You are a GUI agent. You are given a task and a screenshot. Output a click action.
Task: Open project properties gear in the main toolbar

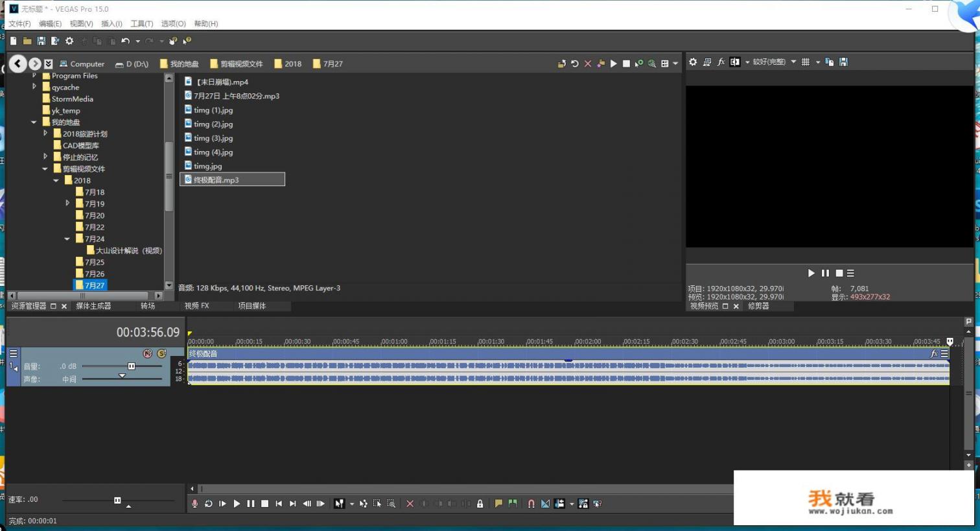[69, 41]
